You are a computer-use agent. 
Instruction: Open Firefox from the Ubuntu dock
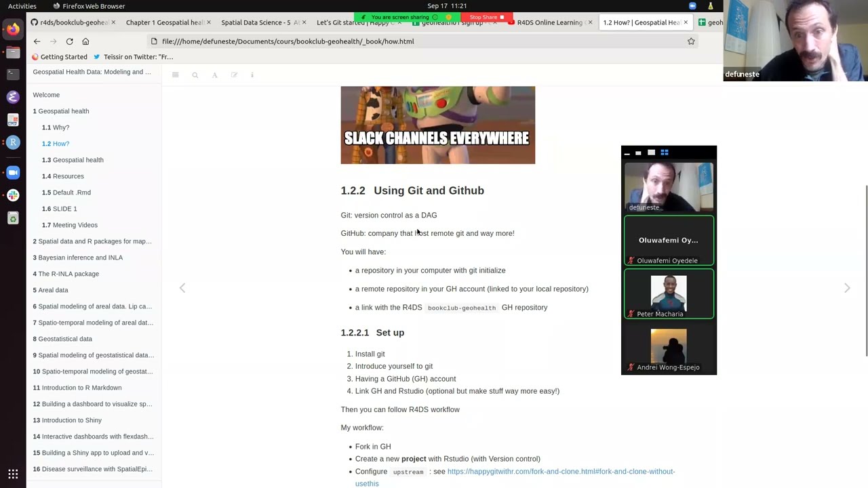13,29
